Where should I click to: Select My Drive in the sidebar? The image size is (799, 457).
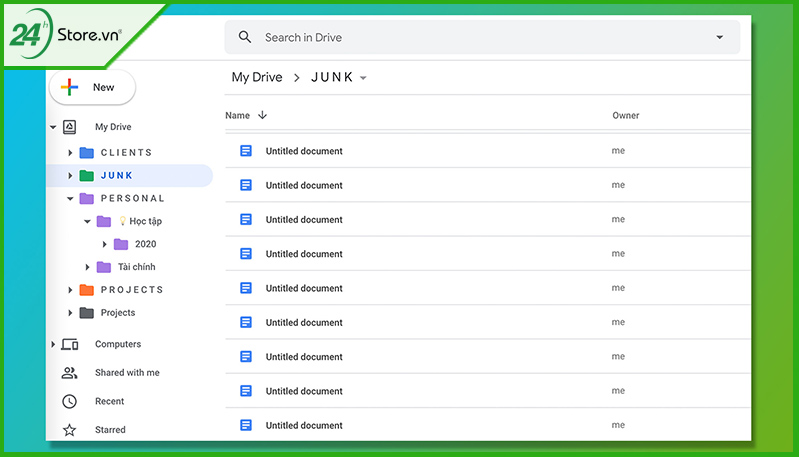point(113,127)
